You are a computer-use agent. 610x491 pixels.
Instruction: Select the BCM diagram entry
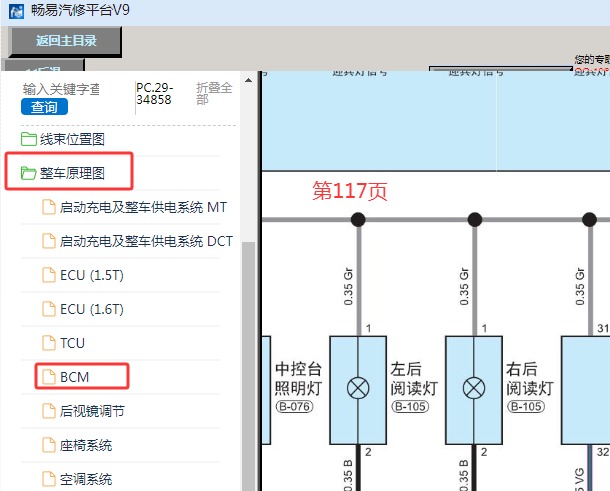pos(75,377)
